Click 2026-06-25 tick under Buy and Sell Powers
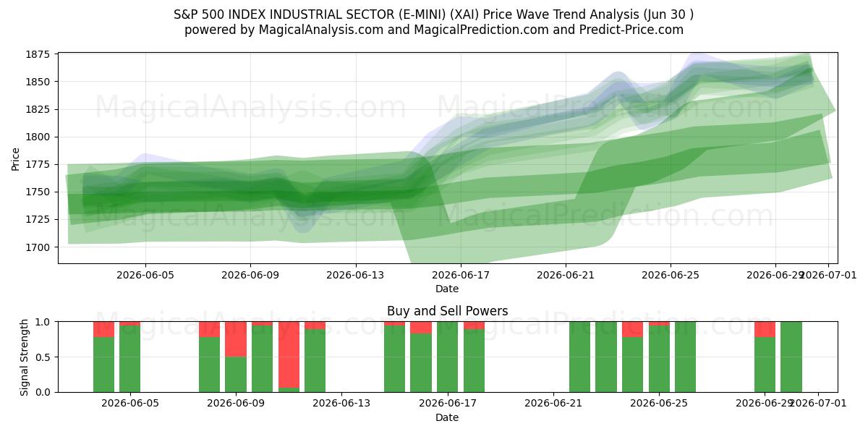 (x=659, y=404)
